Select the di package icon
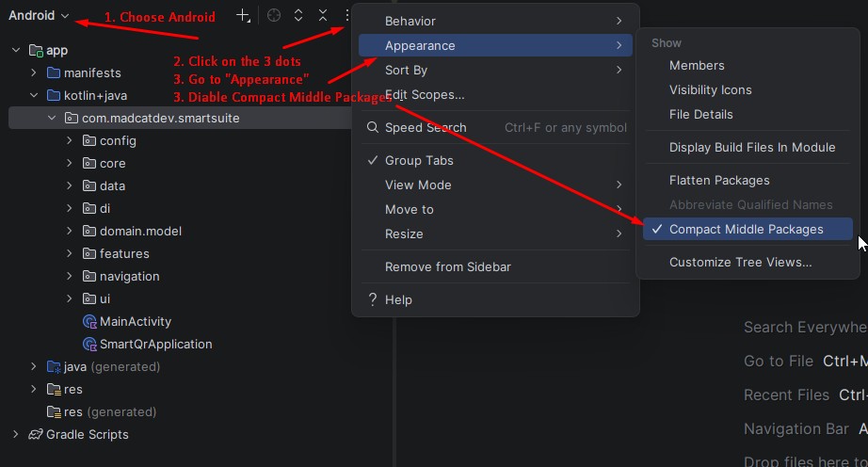868x467 pixels. [89, 209]
